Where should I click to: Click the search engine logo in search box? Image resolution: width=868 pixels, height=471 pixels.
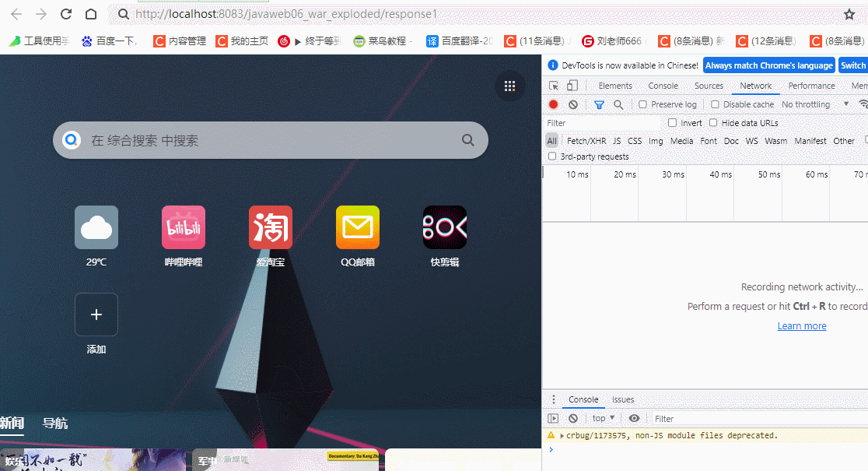point(72,139)
